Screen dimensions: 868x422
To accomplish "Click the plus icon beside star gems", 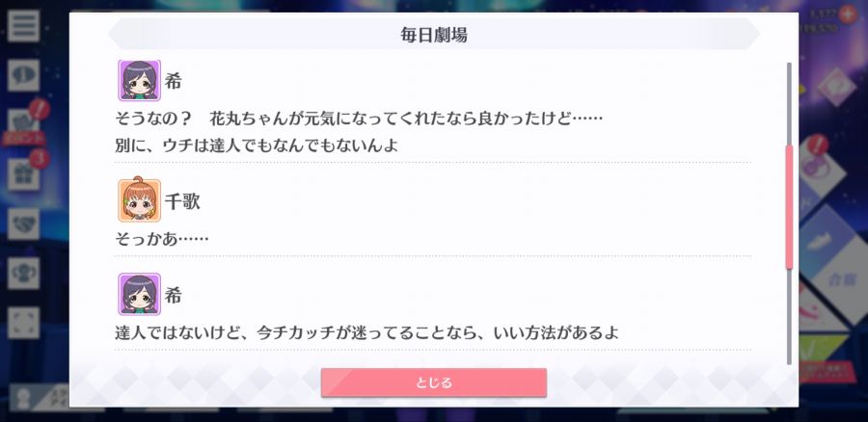I will point(847,14).
